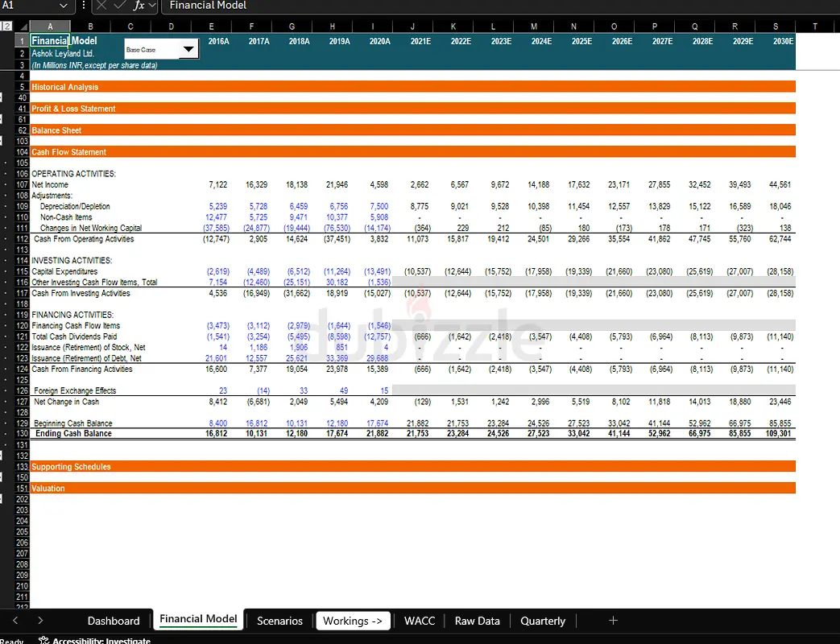Show outline level 2 rows

tap(6, 27)
